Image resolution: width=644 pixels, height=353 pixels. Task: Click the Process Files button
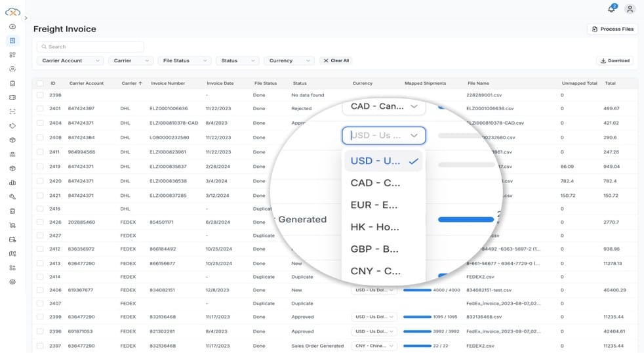(x=612, y=29)
